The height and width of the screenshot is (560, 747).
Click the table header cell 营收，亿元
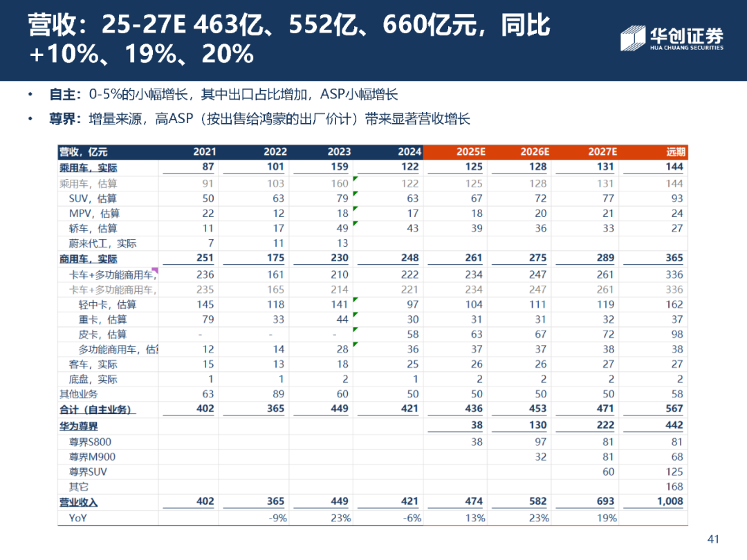84,152
